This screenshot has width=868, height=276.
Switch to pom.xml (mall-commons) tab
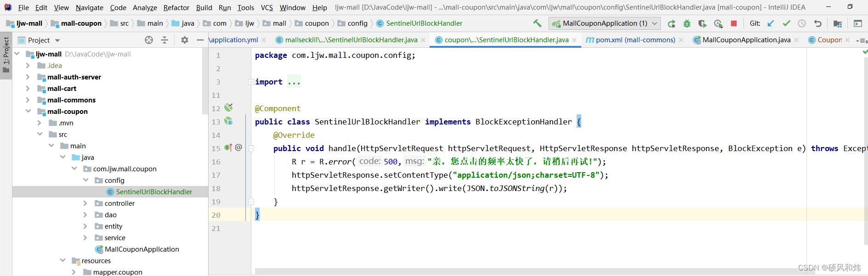(635, 40)
